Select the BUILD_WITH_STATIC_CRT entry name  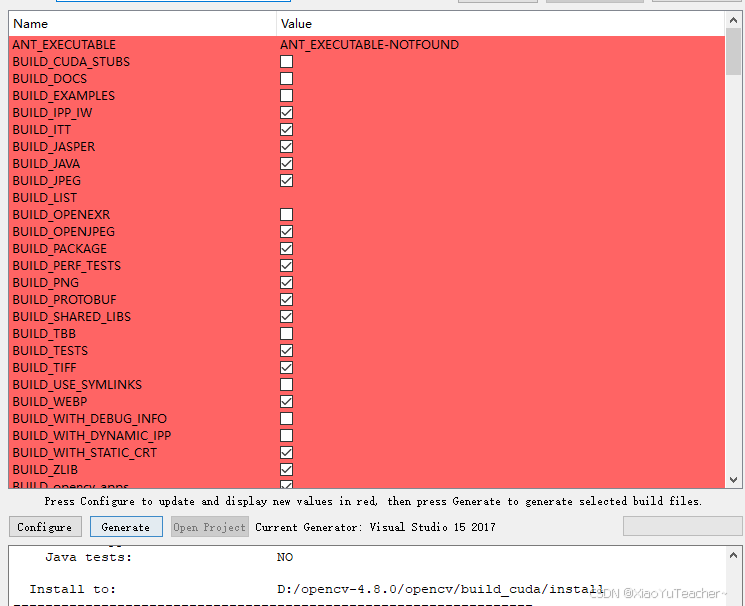click(85, 453)
